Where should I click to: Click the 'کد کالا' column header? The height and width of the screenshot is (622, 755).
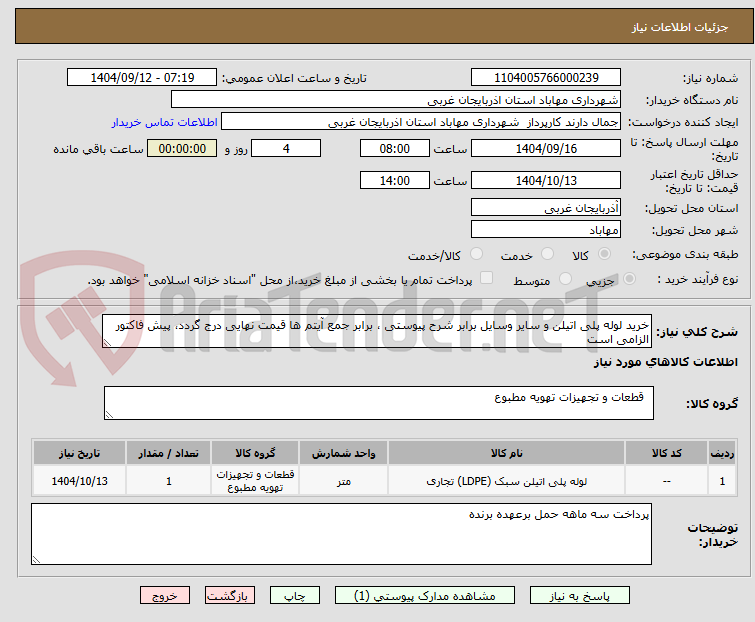(x=666, y=453)
